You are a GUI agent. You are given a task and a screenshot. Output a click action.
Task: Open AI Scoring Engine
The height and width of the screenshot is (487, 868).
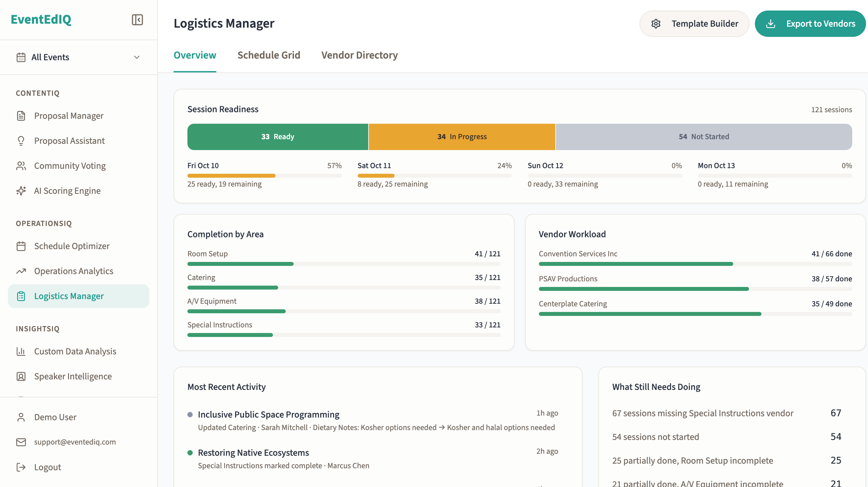pyautogui.click(x=78, y=191)
